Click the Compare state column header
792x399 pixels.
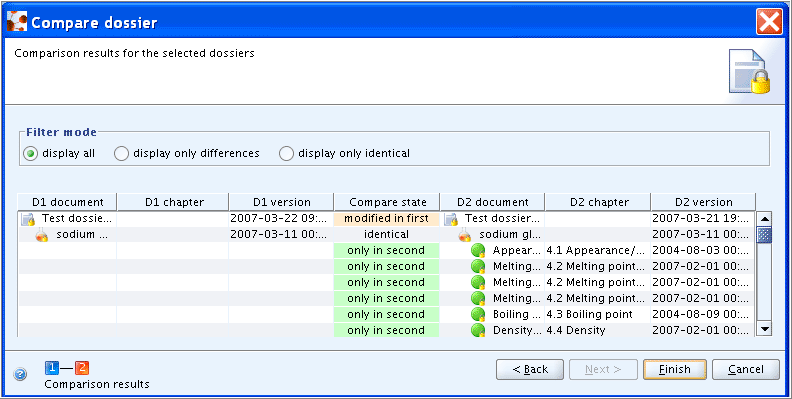pyautogui.click(x=387, y=202)
